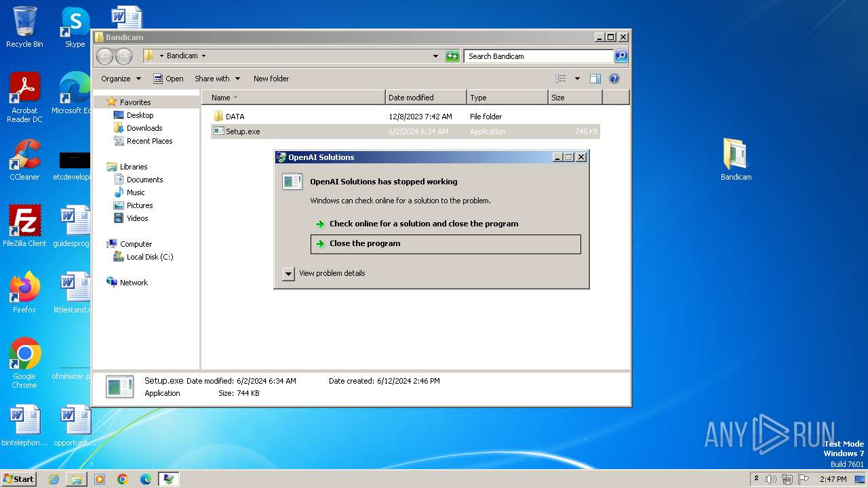
Task: Open the CCleaner desktop shortcut
Action: 24,160
